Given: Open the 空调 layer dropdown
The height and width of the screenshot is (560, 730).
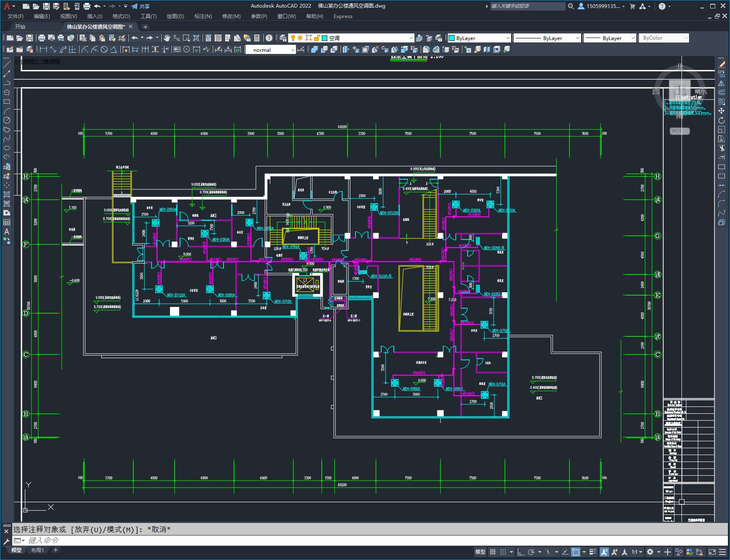Looking at the screenshot, I should (x=411, y=38).
